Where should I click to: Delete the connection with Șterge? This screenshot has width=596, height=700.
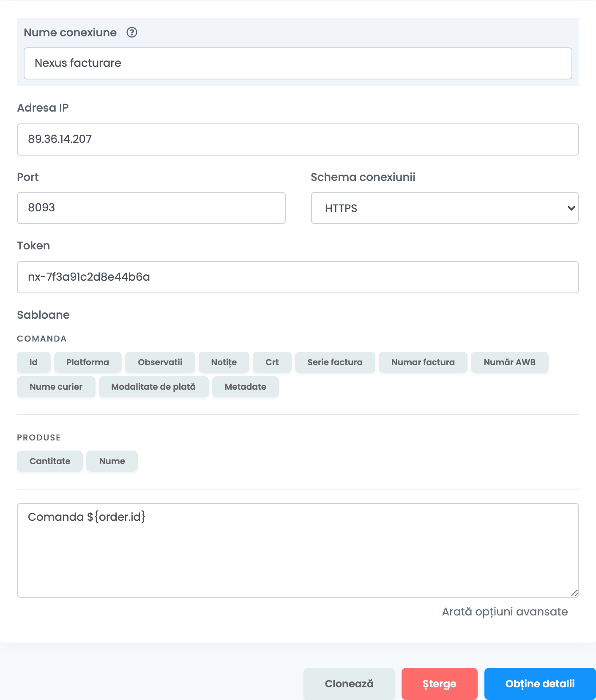click(x=440, y=684)
